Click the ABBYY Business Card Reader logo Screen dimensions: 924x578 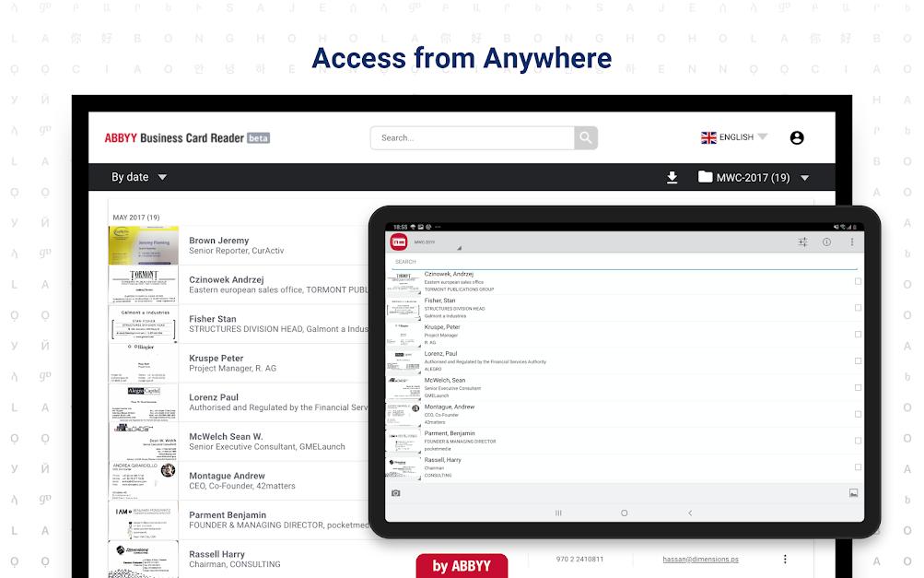pyautogui.click(x=174, y=138)
